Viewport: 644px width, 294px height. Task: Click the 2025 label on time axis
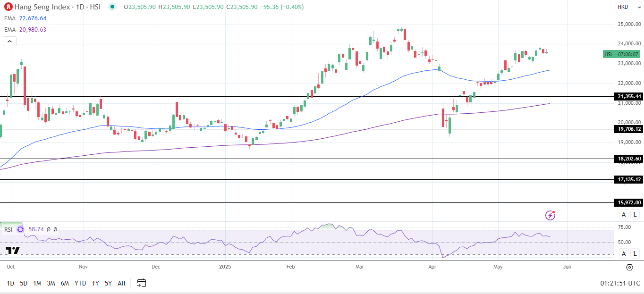click(225, 267)
